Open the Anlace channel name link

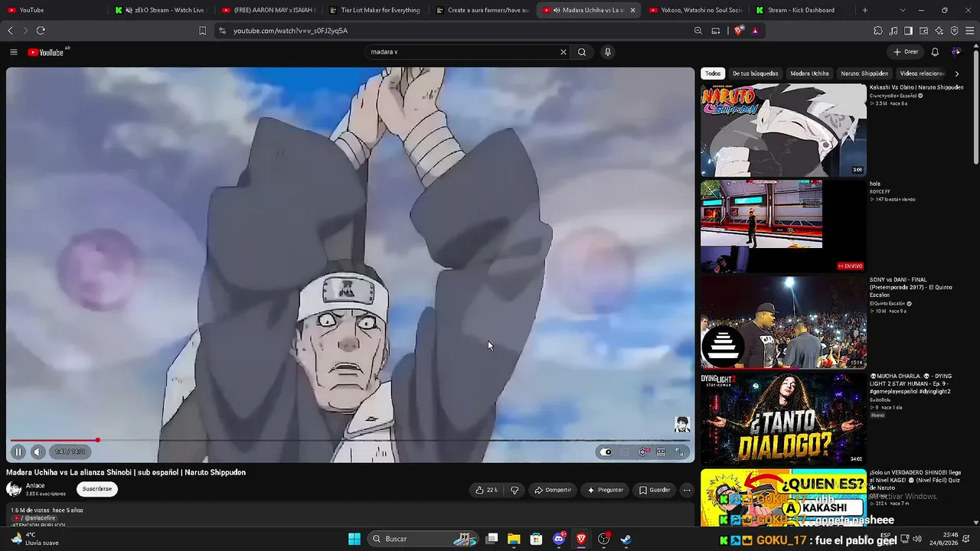(35, 486)
